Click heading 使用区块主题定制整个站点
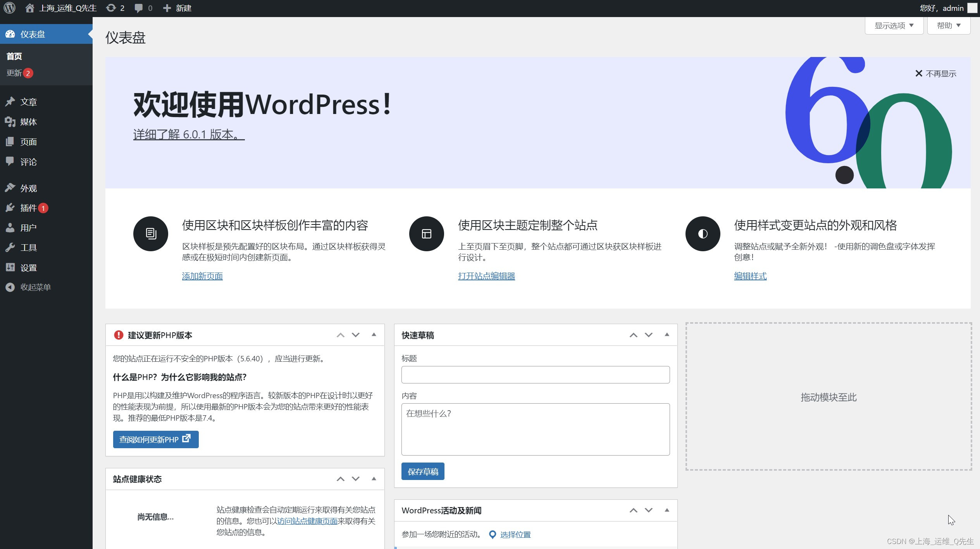 coord(528,225)
